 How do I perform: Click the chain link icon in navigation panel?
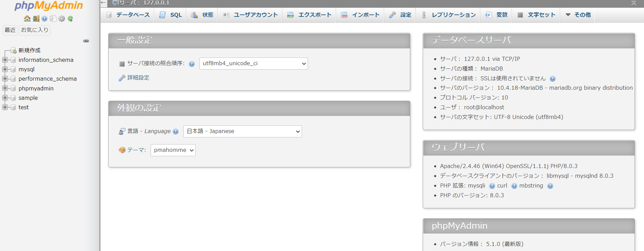[86, 41]
